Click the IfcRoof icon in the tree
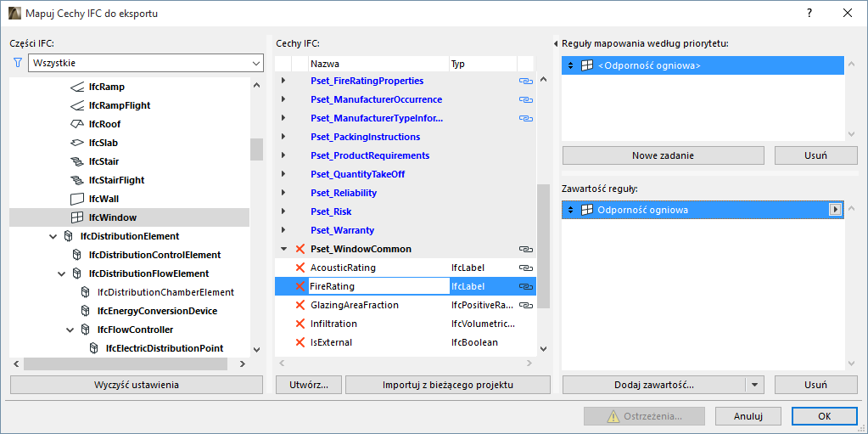This screenshot has width=868, height=434. [77, 124]
